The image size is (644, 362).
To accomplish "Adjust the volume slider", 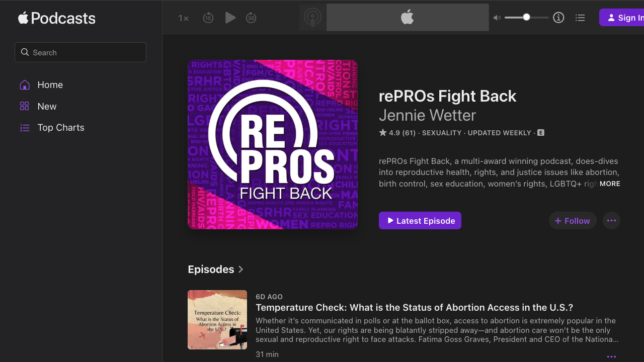I will 526,18.
